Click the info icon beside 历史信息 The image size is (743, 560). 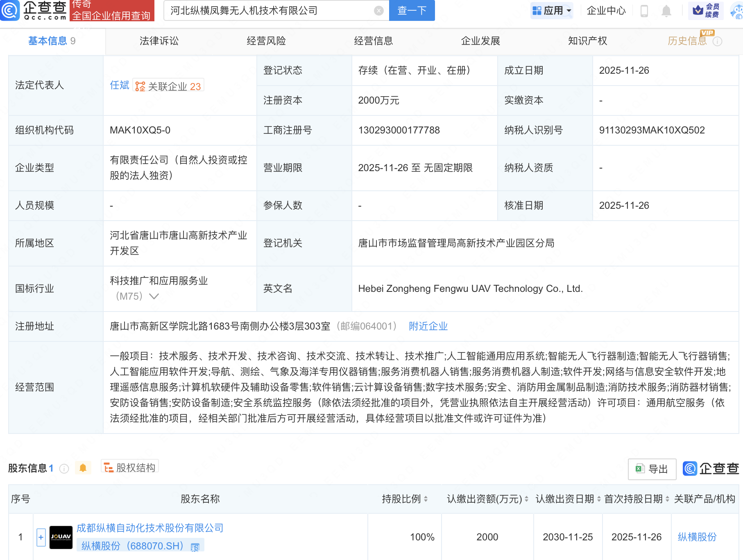click(x=717, y=41)
